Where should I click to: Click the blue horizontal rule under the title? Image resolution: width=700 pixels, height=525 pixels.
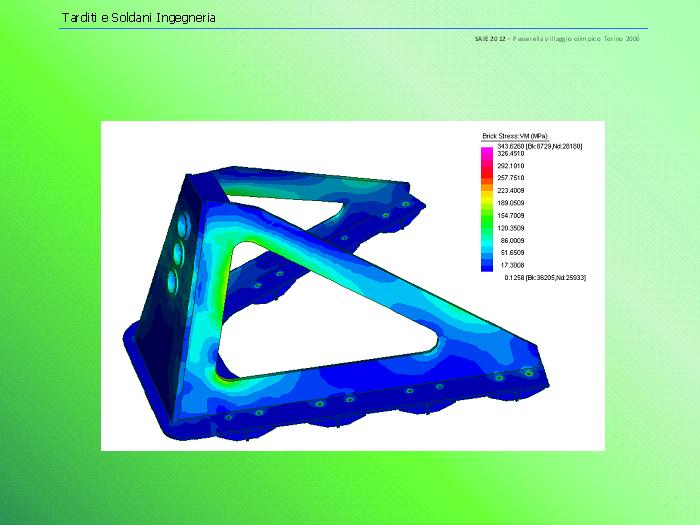(x=352, y=28)
